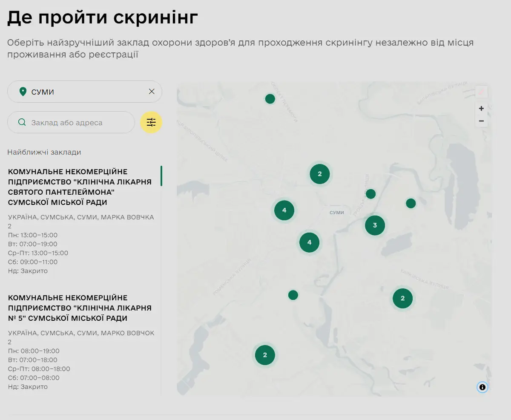
Task: Zoom out using the minus control on the map
Action: [481, 121]
